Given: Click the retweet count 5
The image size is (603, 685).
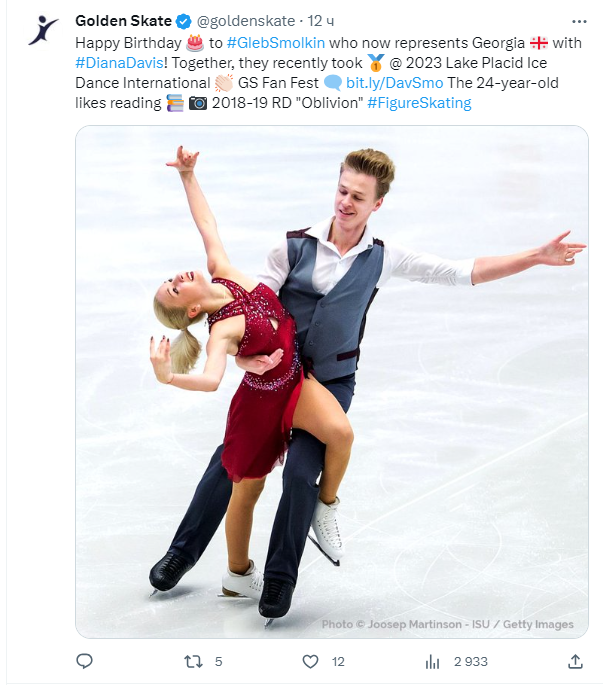Looking at the screenshot, I should [218, 662].
